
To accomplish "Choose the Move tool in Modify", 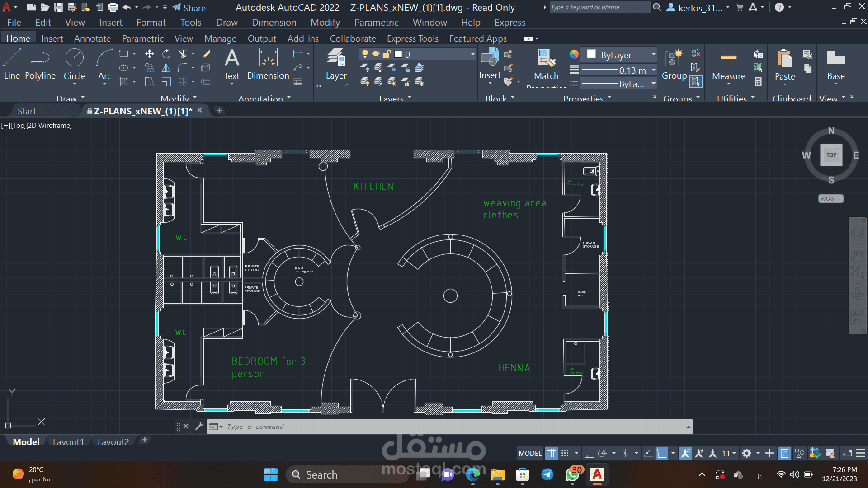I will [x=150, y=54].
